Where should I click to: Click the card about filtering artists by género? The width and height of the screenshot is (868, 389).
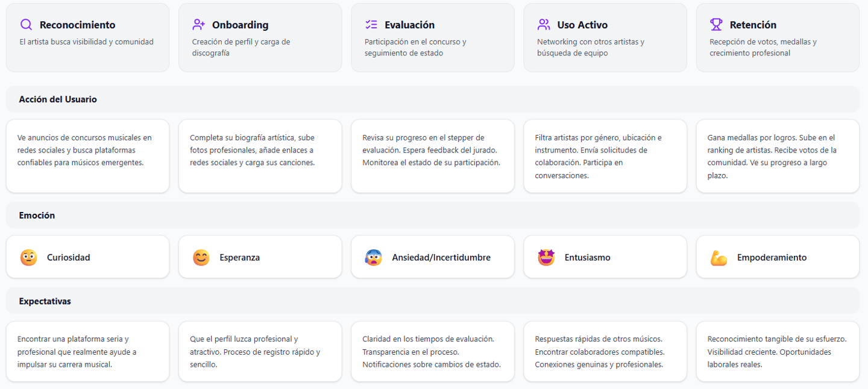click(605, 157)
